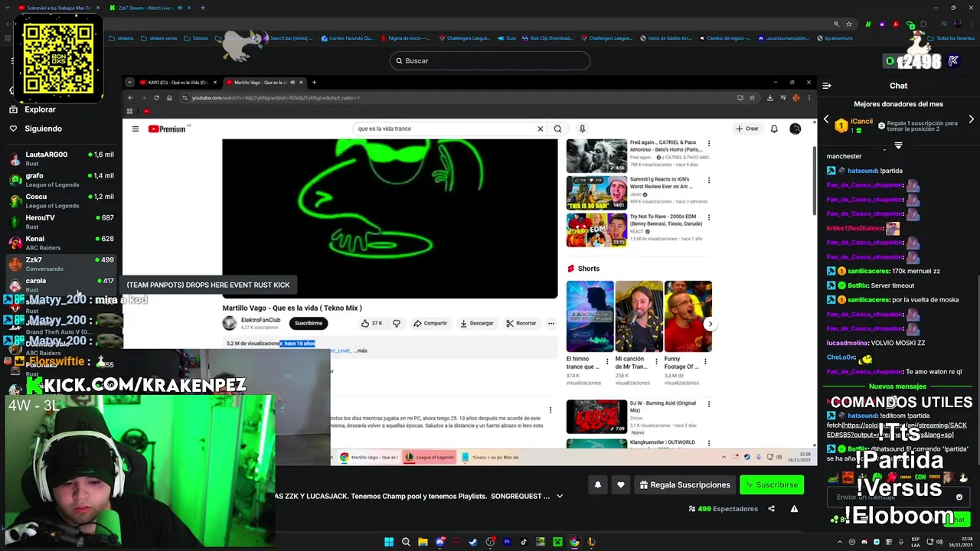The image size is (980, 551).
Task: Open the YouTube account avatar menu
Action: point(795,129)
